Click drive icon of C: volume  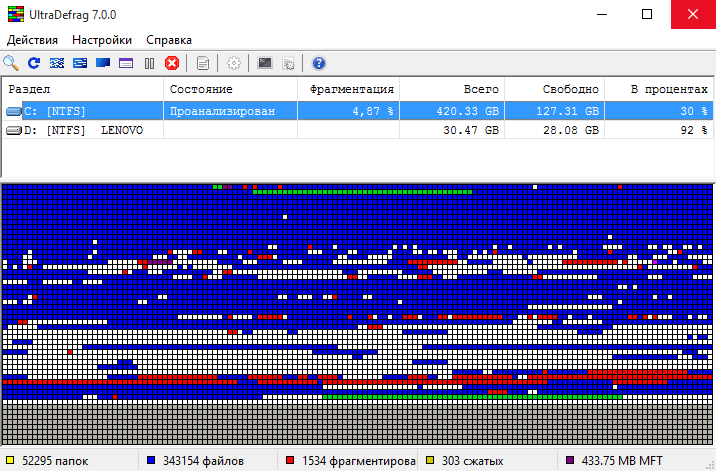14,111
